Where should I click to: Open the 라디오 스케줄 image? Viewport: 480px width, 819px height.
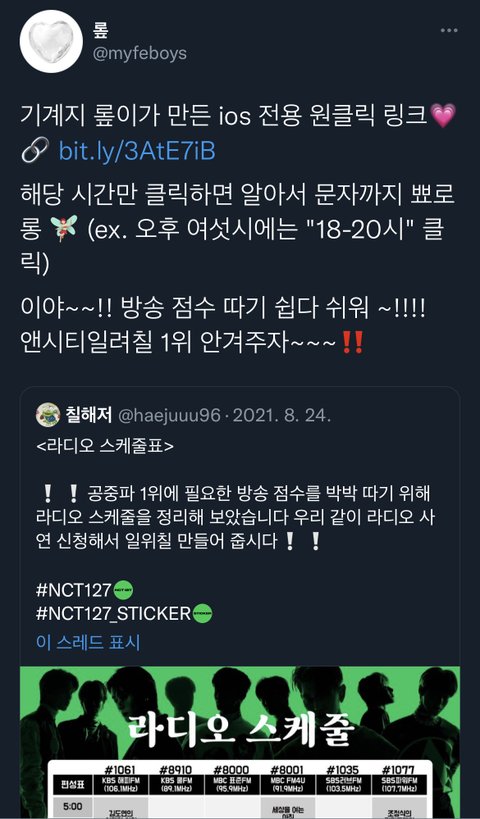click(240, 742)
